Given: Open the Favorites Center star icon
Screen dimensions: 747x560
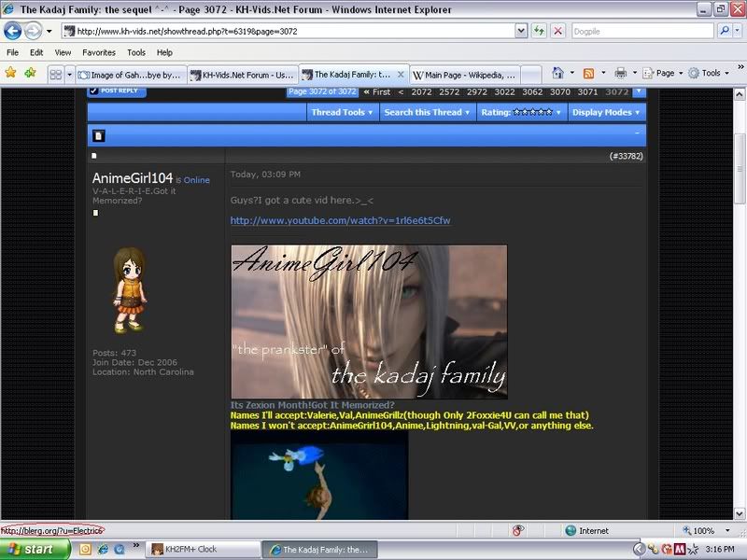Looking at the screenshot, I should [x=10, y=73].
